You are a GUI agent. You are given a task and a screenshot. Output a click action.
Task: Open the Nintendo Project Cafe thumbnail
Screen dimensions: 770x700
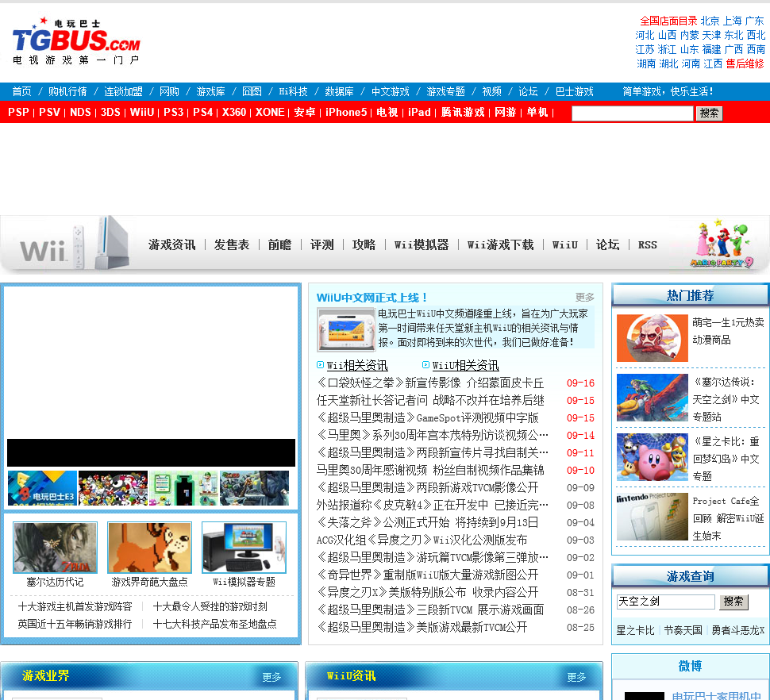point(653,517)
